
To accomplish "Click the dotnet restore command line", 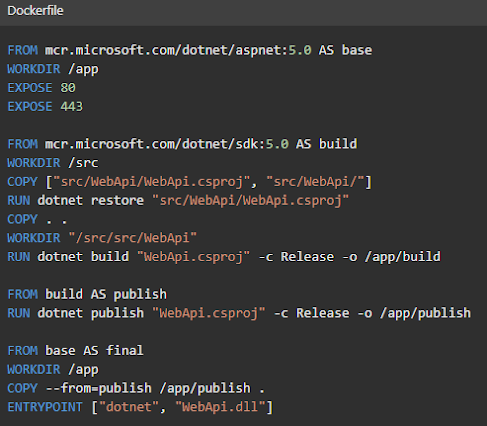I will coord(178,201).
